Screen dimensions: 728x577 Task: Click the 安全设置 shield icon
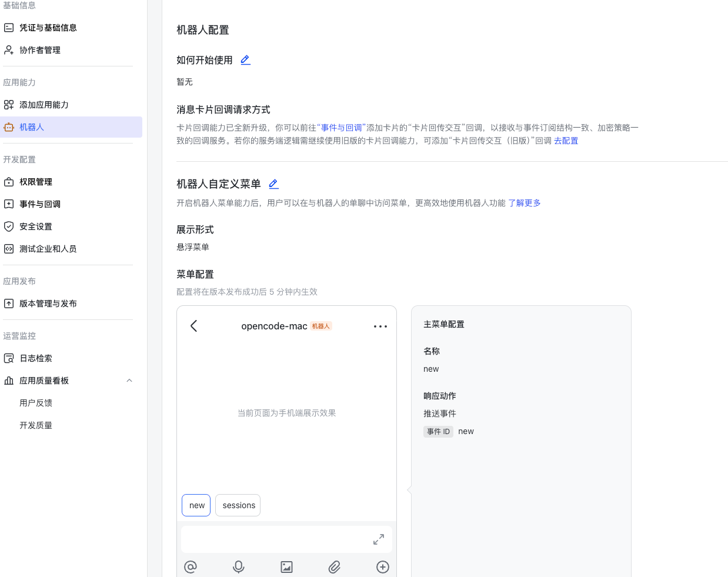pyautogui.click(x=9, y=226)
